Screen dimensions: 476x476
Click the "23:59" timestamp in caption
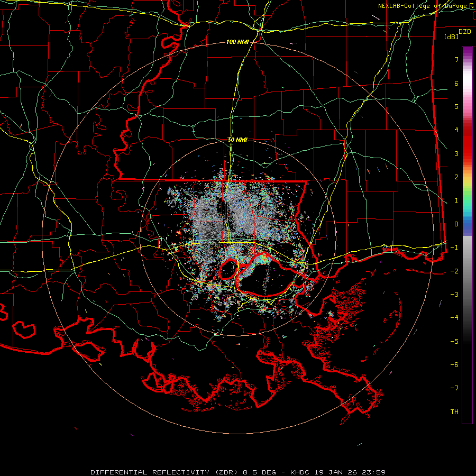373,472
